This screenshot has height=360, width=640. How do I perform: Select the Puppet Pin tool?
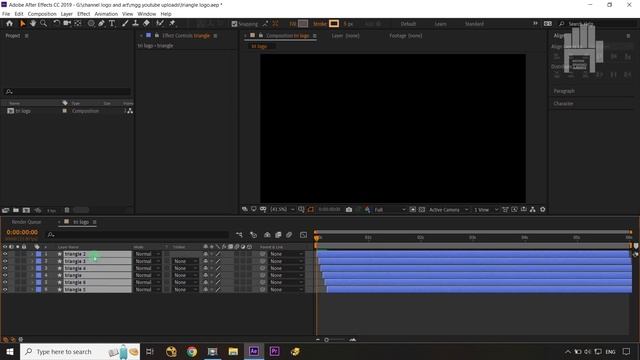point(172,24)
